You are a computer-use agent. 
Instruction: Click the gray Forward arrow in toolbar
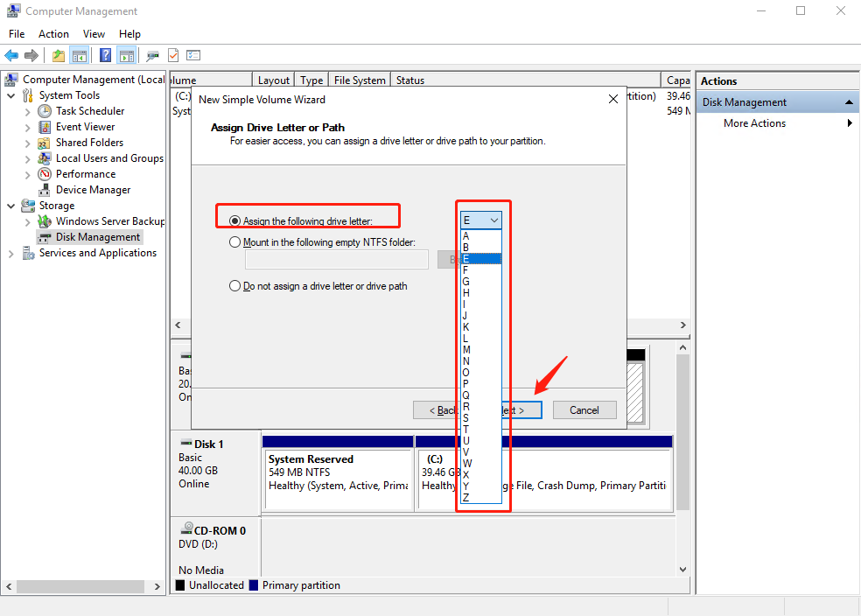click(31, 55)
